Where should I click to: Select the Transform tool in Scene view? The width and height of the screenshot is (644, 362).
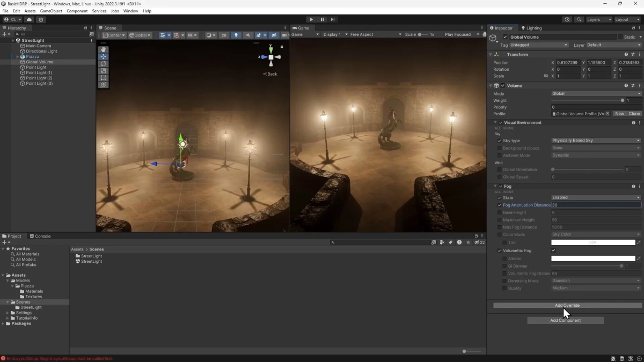104,84
